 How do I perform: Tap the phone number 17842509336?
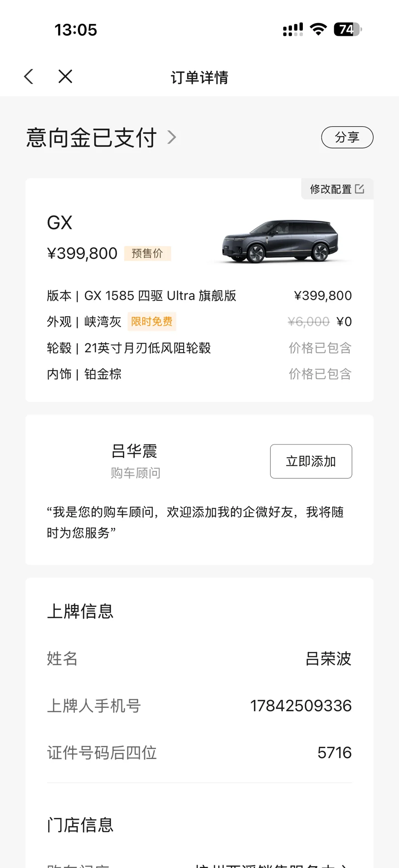pos(301,706)
